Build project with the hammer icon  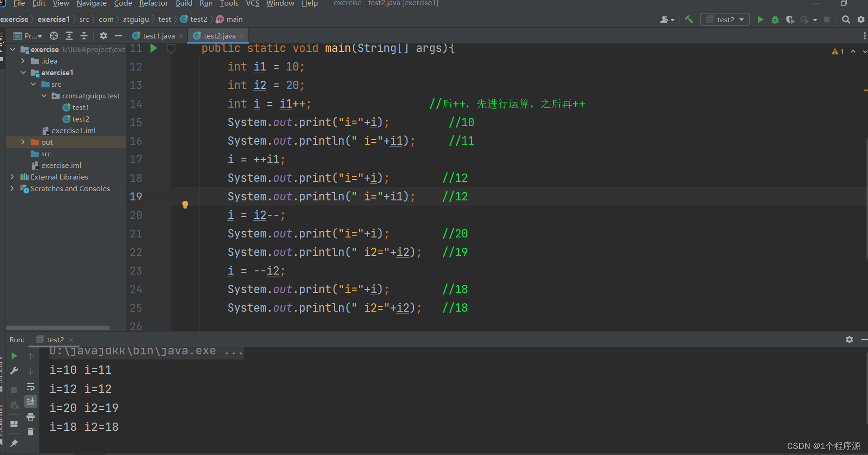[x=689, y=19]
